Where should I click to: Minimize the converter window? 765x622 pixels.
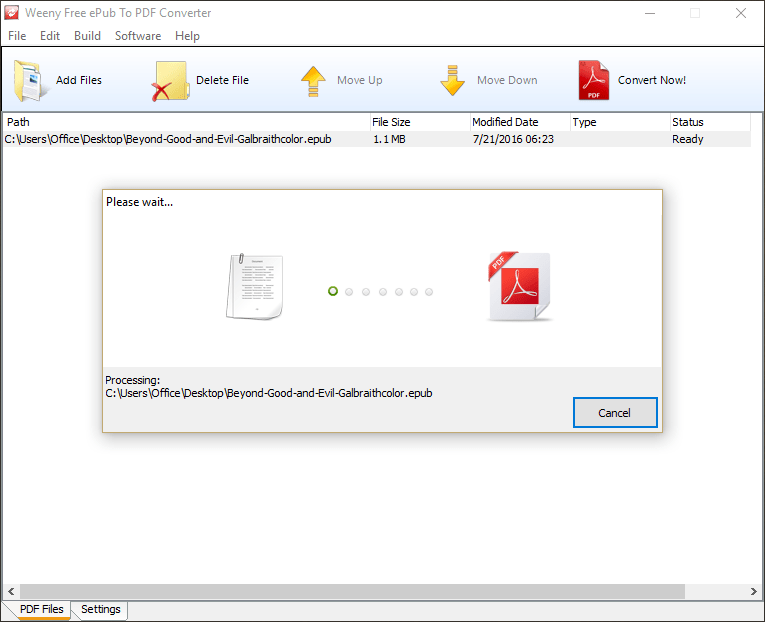(x=650, y=13)
